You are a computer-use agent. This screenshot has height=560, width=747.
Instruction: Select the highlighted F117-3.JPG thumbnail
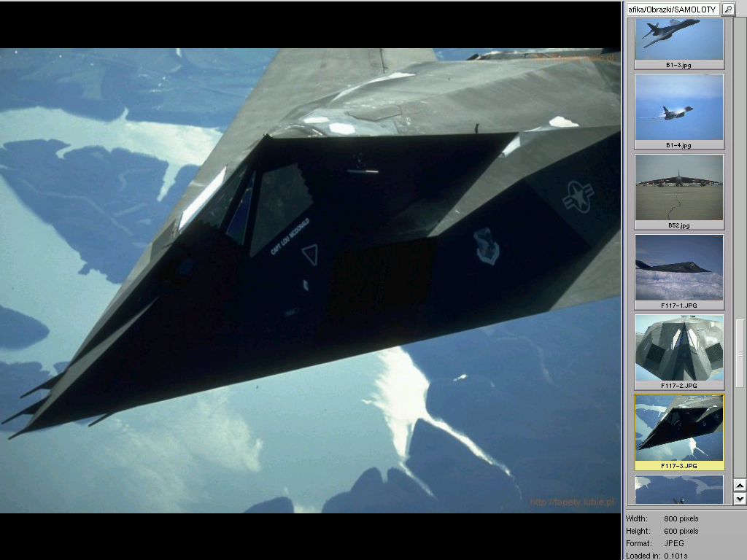[x=679, y=432]
